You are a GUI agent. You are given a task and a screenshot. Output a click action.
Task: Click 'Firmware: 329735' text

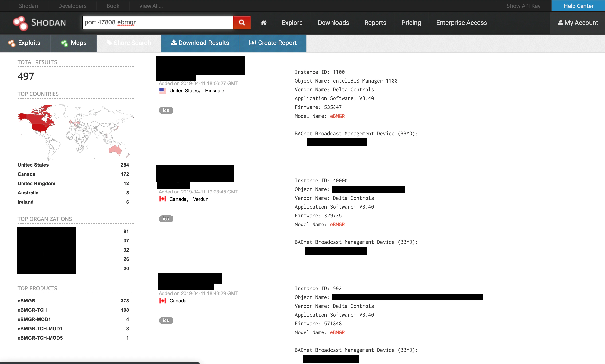[318, 216]
